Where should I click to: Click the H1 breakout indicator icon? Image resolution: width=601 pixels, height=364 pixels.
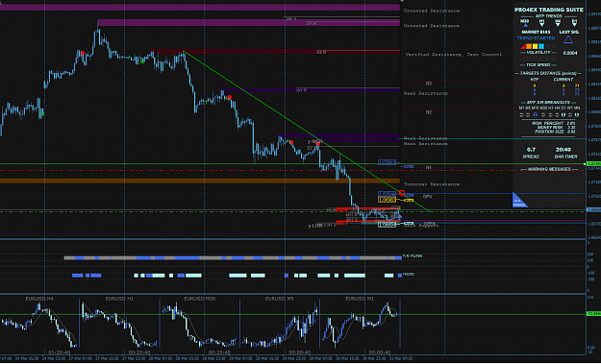click(x=550, y=115)
